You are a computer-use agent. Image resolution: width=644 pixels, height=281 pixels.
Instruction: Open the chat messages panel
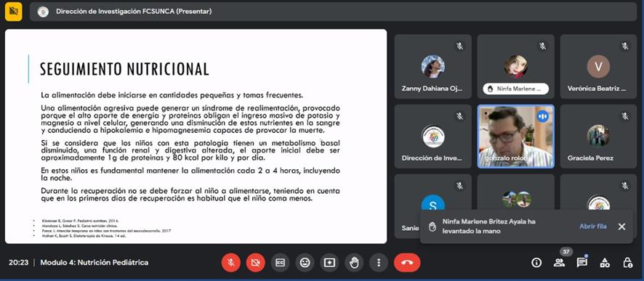581,263
